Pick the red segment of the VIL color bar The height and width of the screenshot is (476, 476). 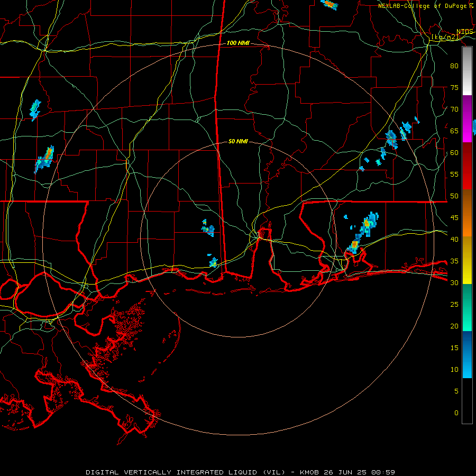coord(467,166)
